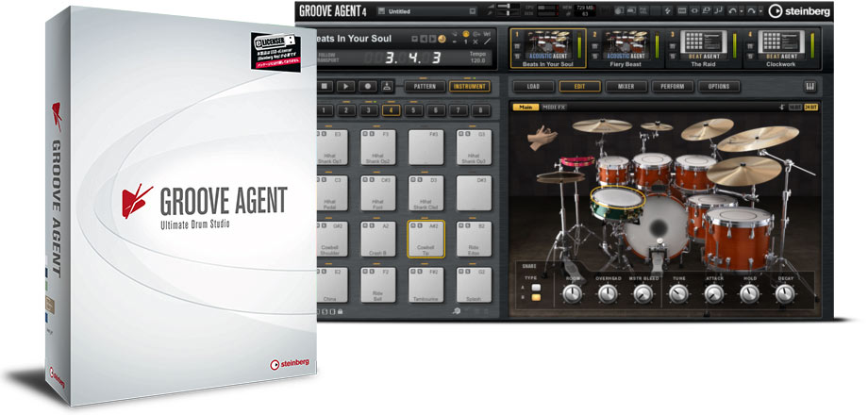Trigger the G3 Hihat Shank Op3 pad
The image size is (868, 415).
tap(474, 147)
